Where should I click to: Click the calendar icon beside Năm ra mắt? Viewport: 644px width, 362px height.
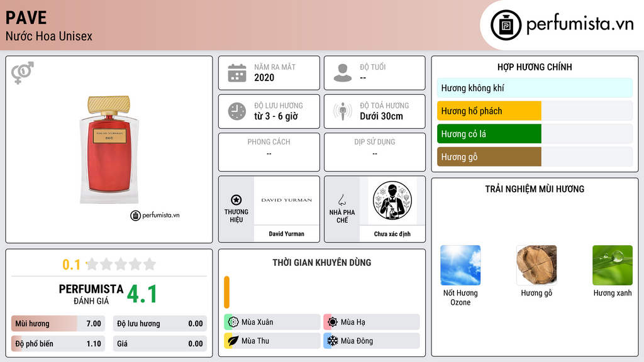pos(237,73)
